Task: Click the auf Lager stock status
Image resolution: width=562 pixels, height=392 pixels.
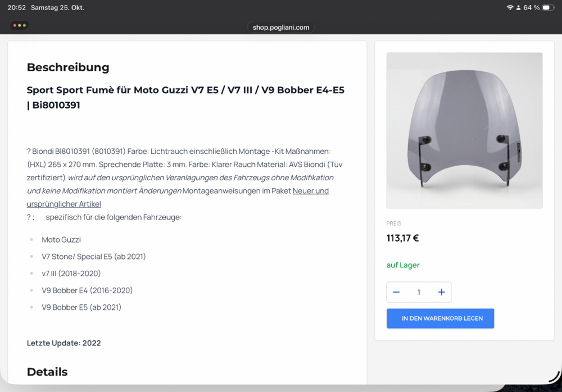Action: click(403, 265)
